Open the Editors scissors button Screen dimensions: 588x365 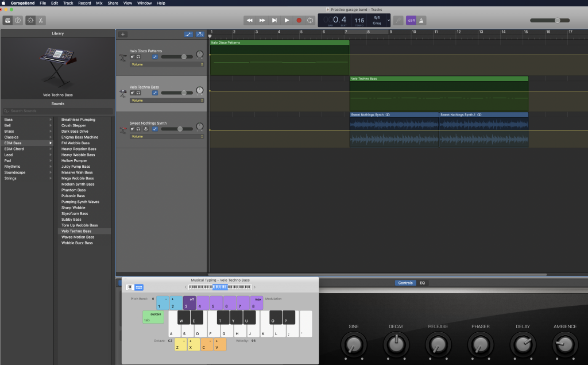[41, 20]
